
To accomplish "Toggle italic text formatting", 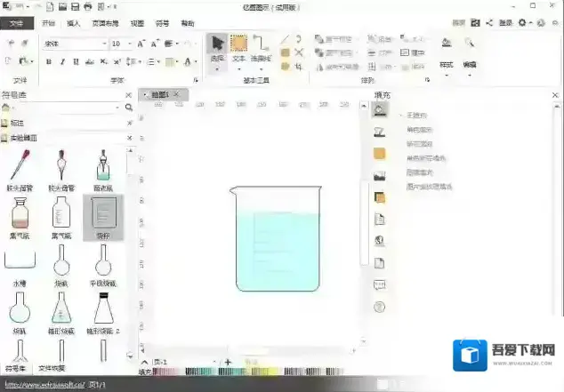I will tap(61, 61).
